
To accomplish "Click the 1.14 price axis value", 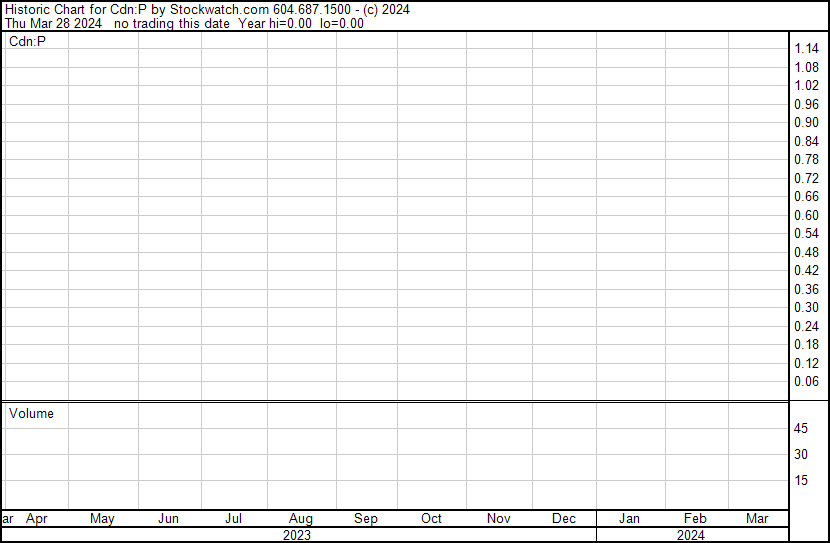I will point(806,49).
